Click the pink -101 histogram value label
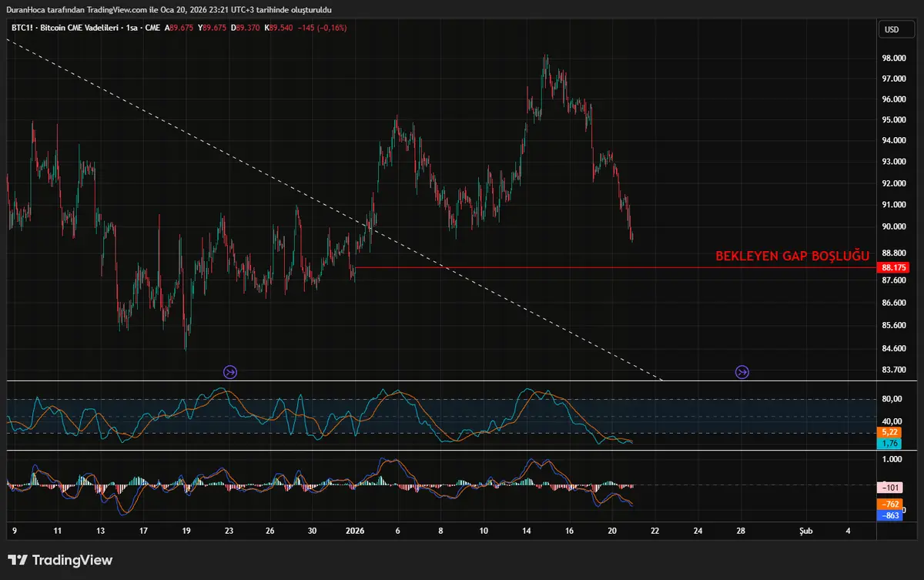 click(x=891, y=488)
